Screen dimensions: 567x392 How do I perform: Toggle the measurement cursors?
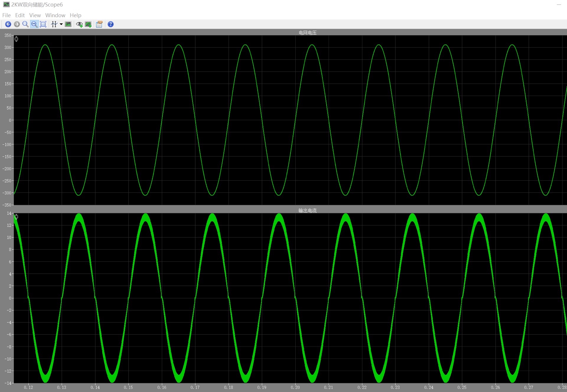click(54, 24)
